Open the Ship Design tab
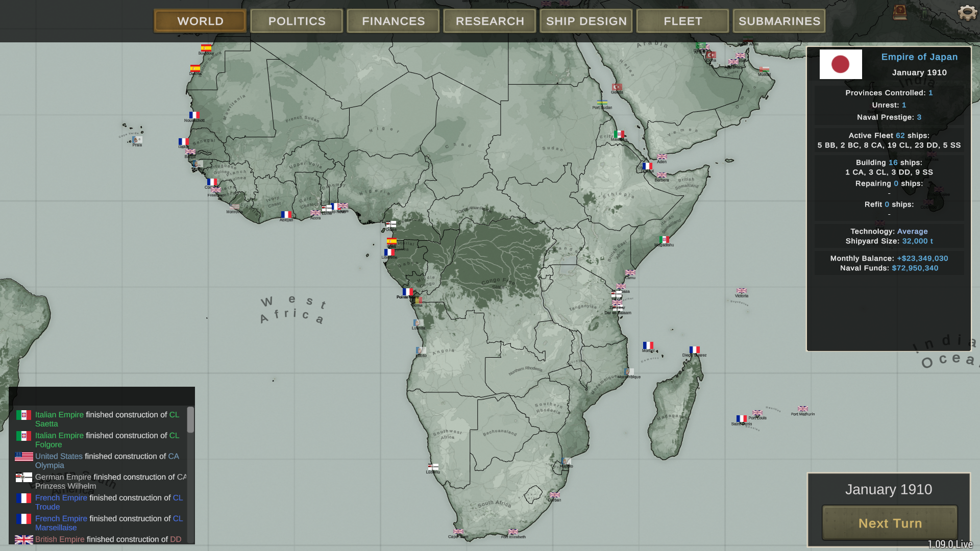Screen dimensions: 980x551 pos(586,21)
